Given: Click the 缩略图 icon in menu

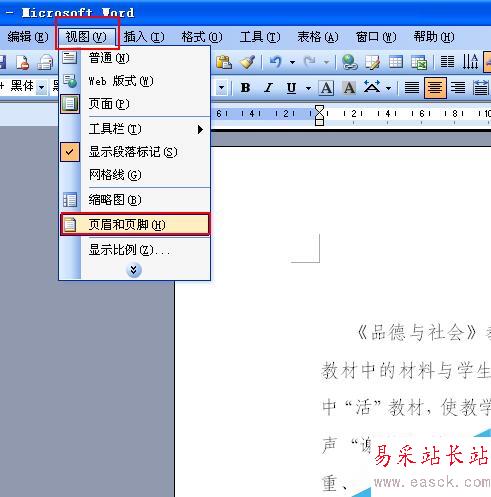Looking at the screenshot, I should (x=70, y=200).
